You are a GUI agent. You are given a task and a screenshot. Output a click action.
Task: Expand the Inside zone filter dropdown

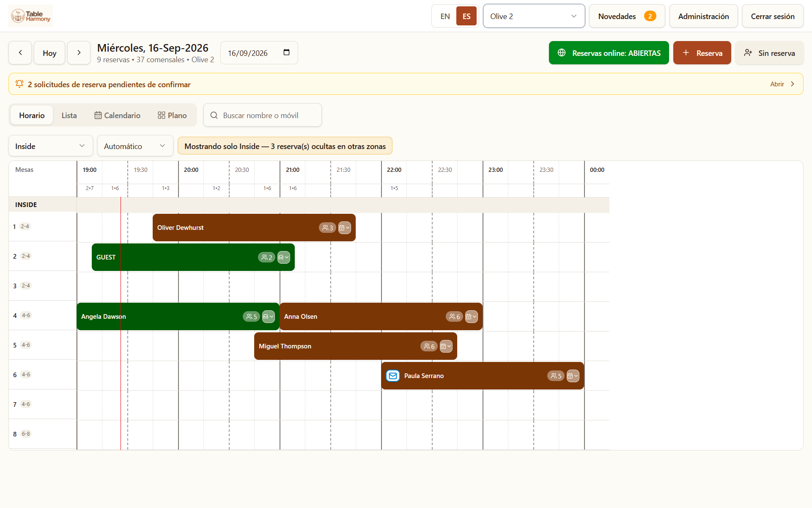51,146
